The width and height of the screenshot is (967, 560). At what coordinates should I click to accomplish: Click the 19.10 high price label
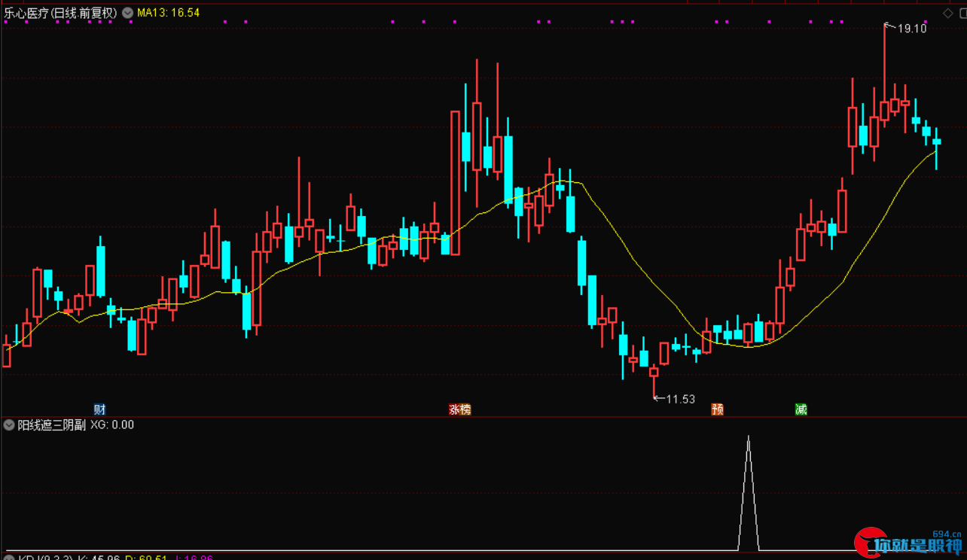point(912,29)
